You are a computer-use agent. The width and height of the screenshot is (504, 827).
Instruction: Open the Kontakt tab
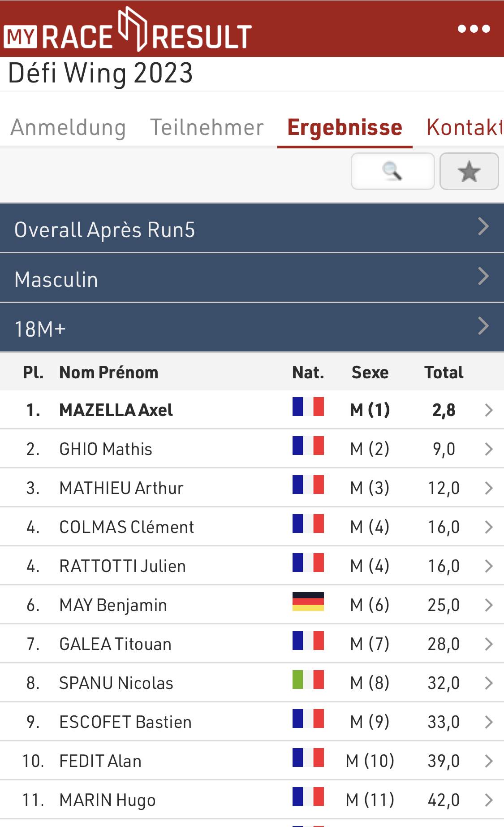coord(464,127)
